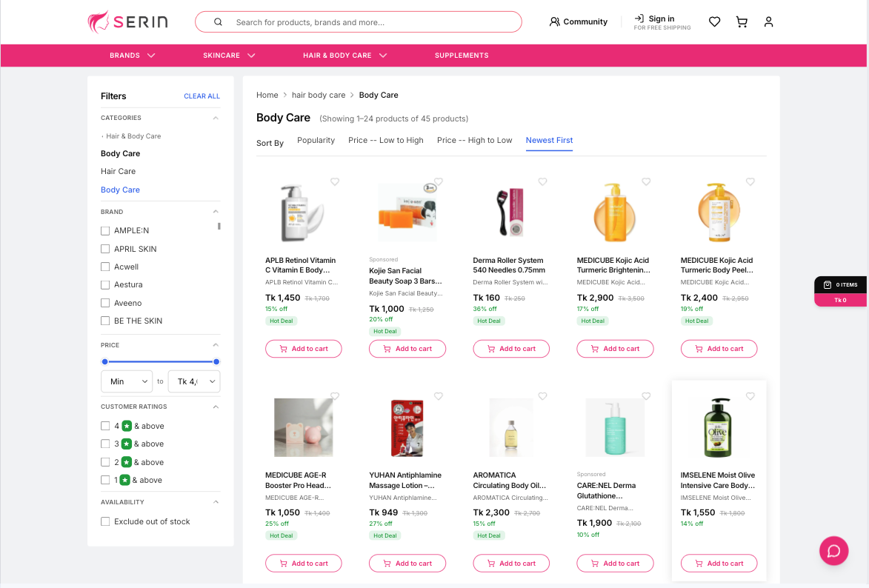This screenshot has width=869, height=588.
Task: Wishlist the AROMATICA Circulating Body Oil
Action: [x=542, y=396]
